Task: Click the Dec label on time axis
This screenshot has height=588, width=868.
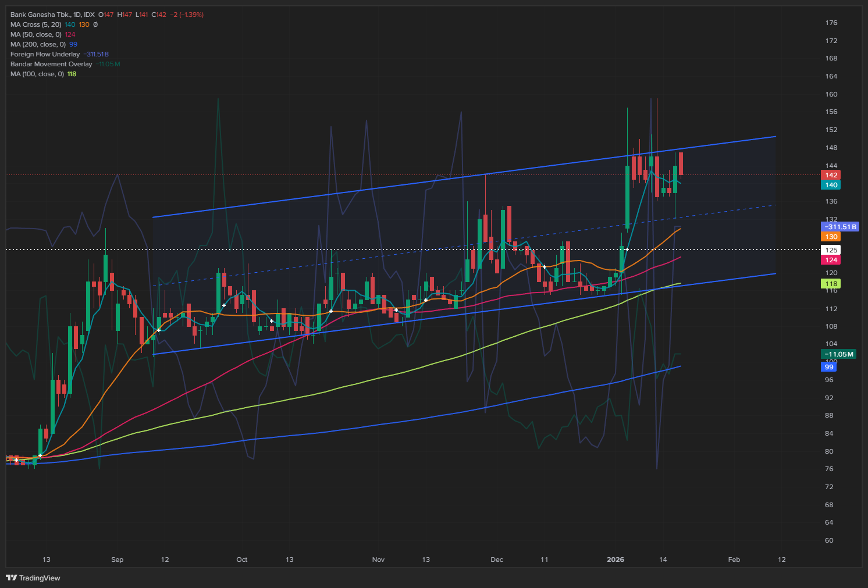Action: point(496,560)
